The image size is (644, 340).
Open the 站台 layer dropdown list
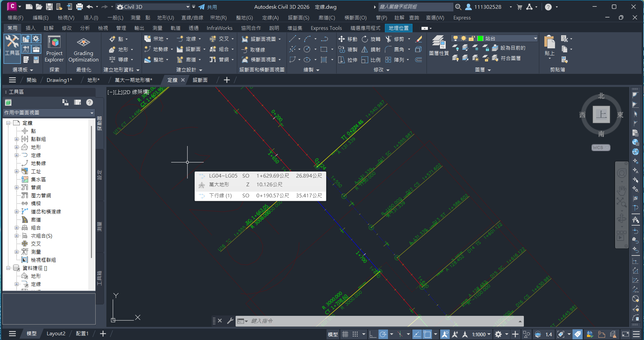(x=535, y=39)
